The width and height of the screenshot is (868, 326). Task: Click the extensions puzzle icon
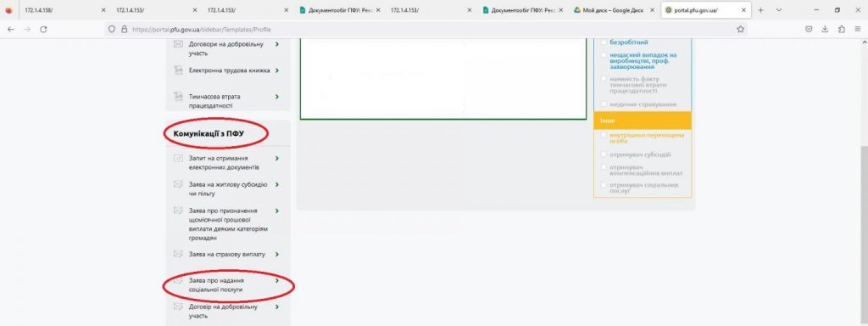[842, 30]
